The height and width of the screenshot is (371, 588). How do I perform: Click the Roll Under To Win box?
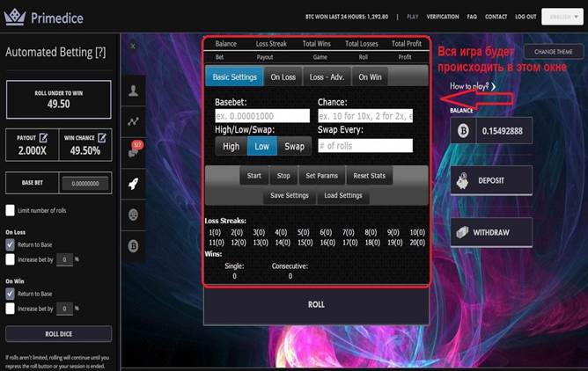[58, 99]
